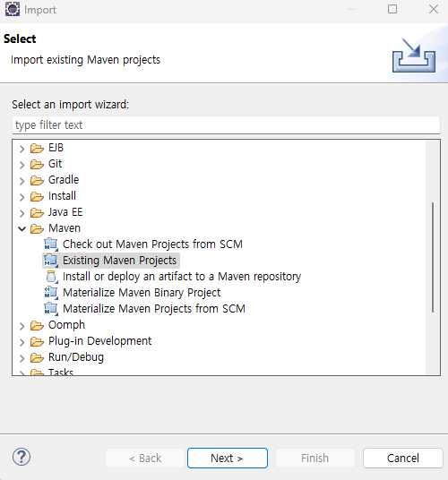Click the Run/Debug folder icon

point(37,357)
